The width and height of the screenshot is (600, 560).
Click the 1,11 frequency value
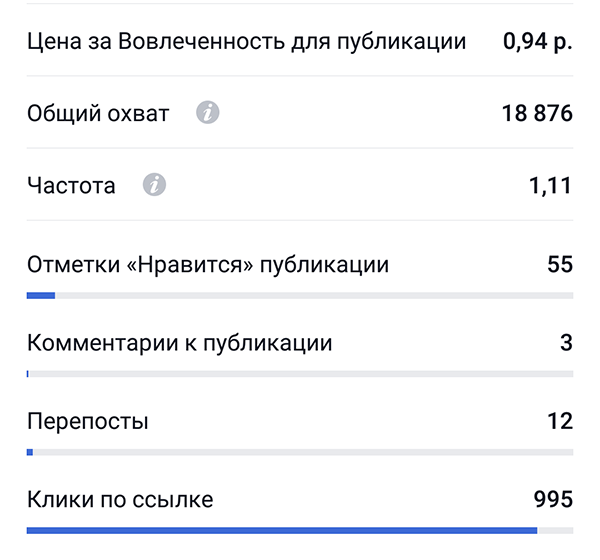pos(550,186)
